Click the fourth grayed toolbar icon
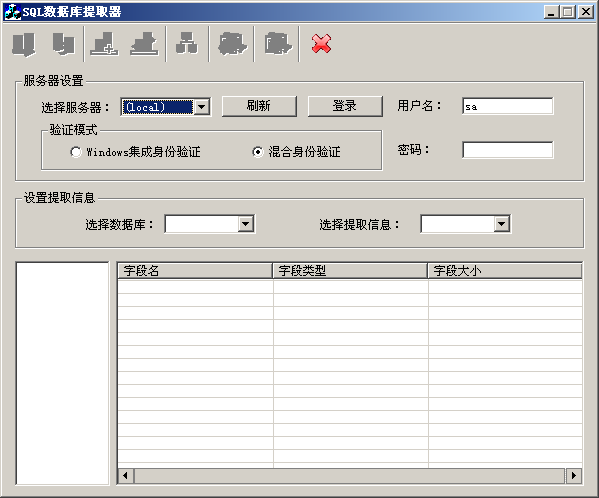Viewport: 599px width, 498px height. (x=144, y=44)
